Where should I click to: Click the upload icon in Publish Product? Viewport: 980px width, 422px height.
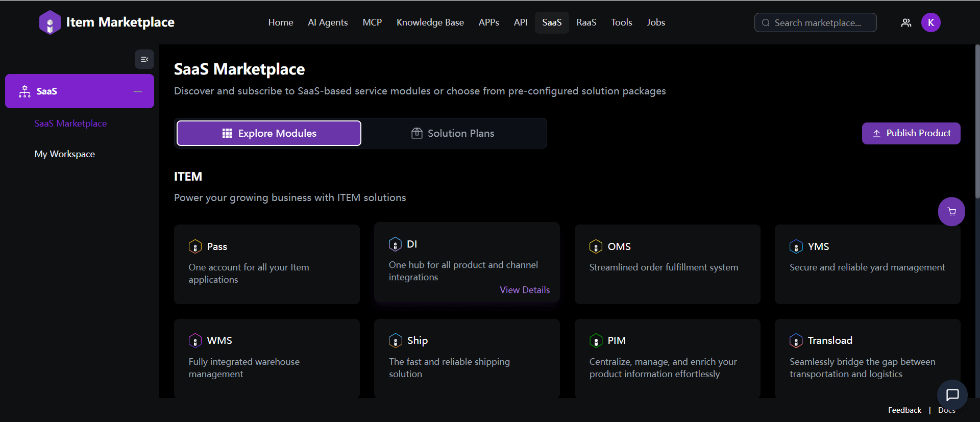(x=876, y=133)
